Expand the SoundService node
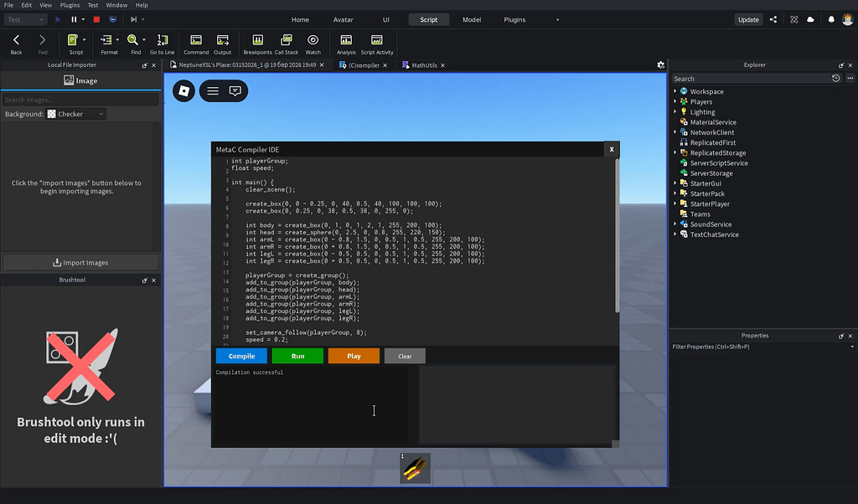Image resolution: width=858 pixels, height=504 pixels. [675, 224]
